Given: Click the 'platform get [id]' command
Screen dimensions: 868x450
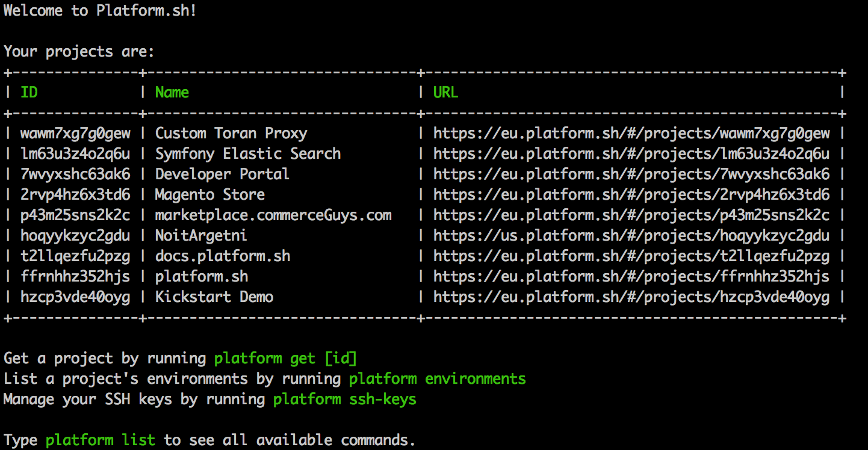Looking at the screenshot, I should [x=285, y=359].
